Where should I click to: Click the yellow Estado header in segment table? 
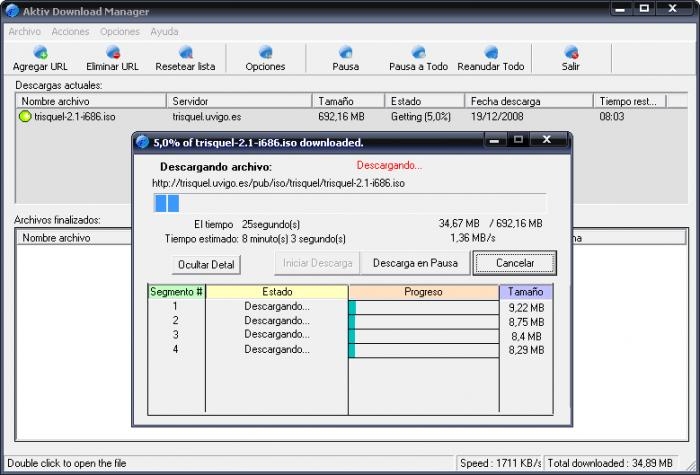point(277,292)
